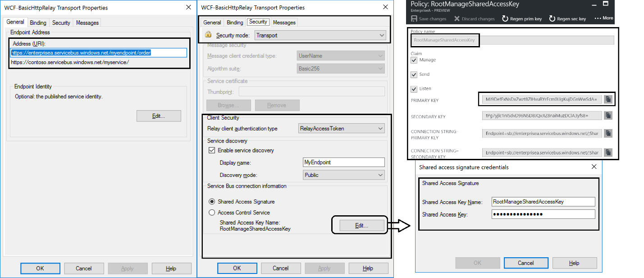Viewport: 644px width, 278px height.
Task: Copy the Primary Key value
Action: pyautogui.click(x=608, y=99)
